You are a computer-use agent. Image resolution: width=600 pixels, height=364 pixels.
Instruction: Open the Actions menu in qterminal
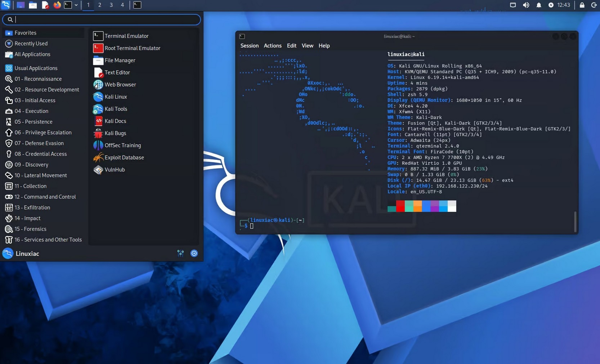click(273, 46)
